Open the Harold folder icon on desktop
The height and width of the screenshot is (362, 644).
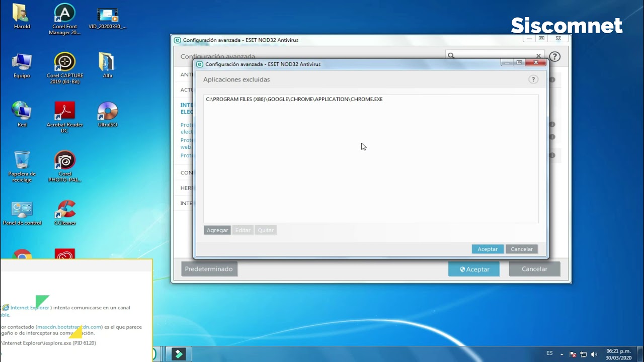pyautogui.click(x=22, y=16)
